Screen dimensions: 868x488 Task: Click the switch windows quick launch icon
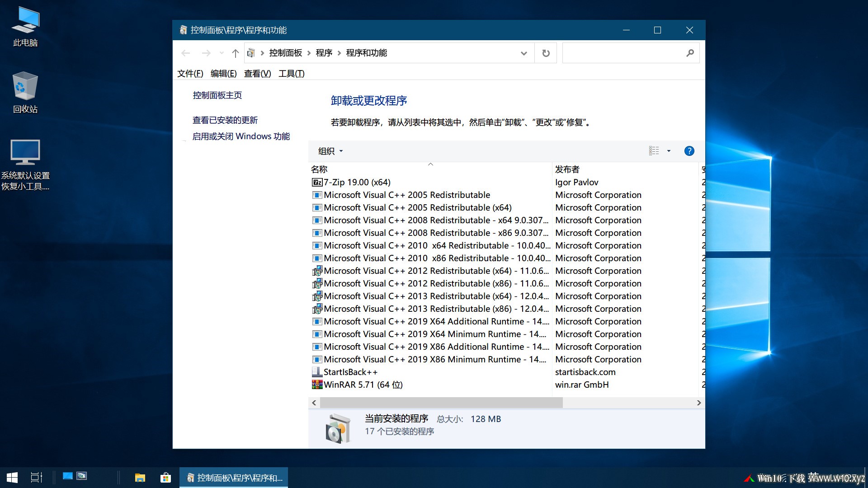click(x=82, y=476)
